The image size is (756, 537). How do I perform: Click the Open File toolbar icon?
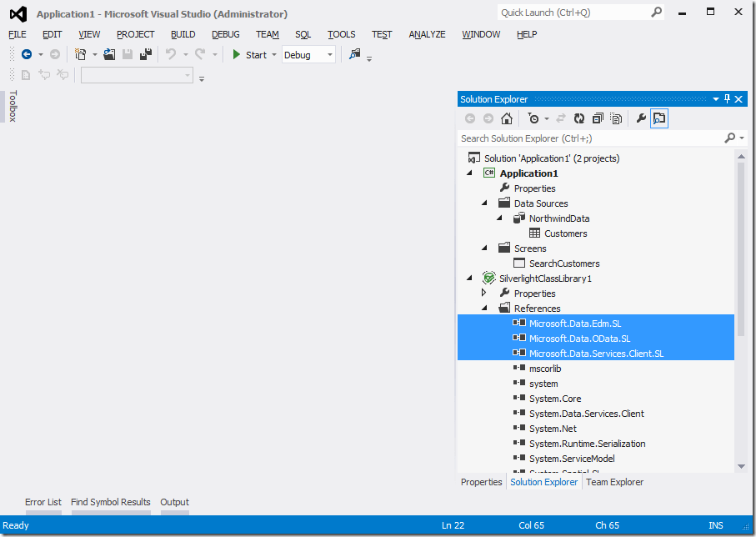(109, 54)
